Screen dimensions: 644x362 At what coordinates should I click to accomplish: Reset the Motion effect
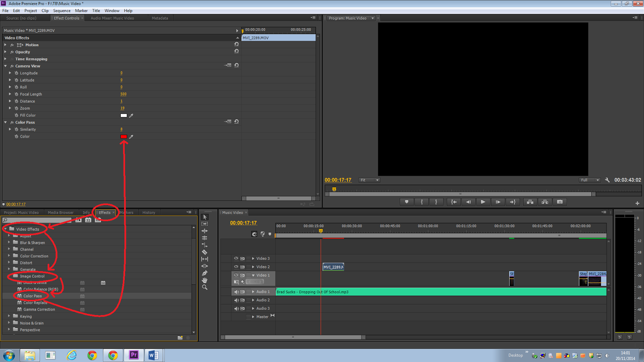click(236, 44)
